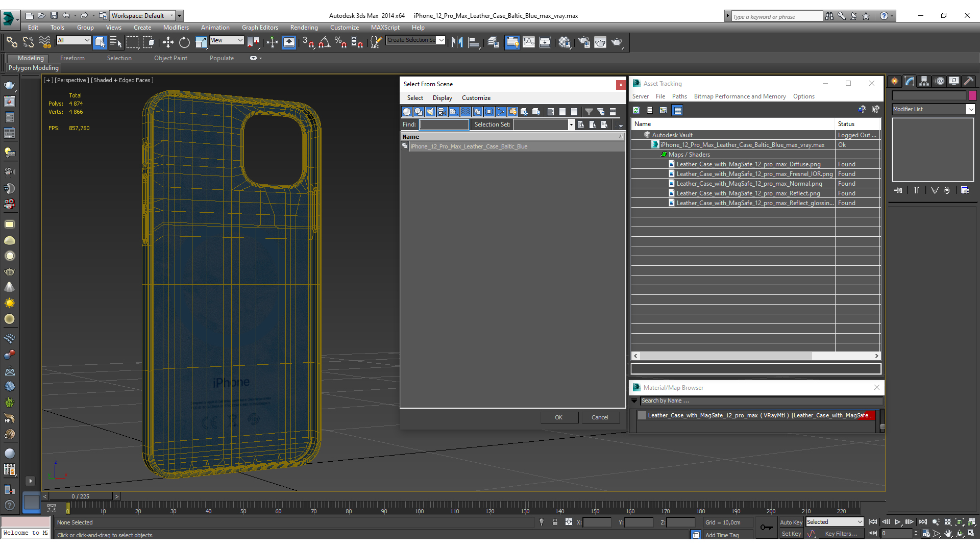
Task: Toggle 3D Snaps in main toolbar
Action: [308, 42]
